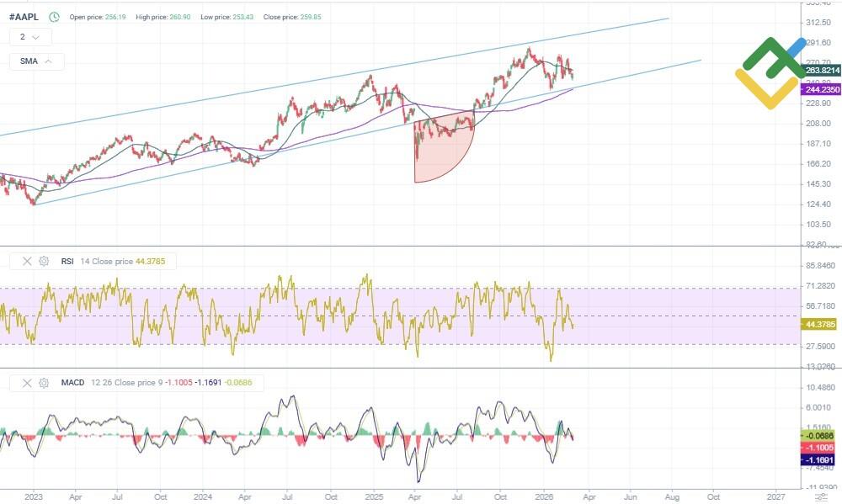Click the RSI indicator label
This screenshot has height=504, width=842.
[x=67, y=262]
